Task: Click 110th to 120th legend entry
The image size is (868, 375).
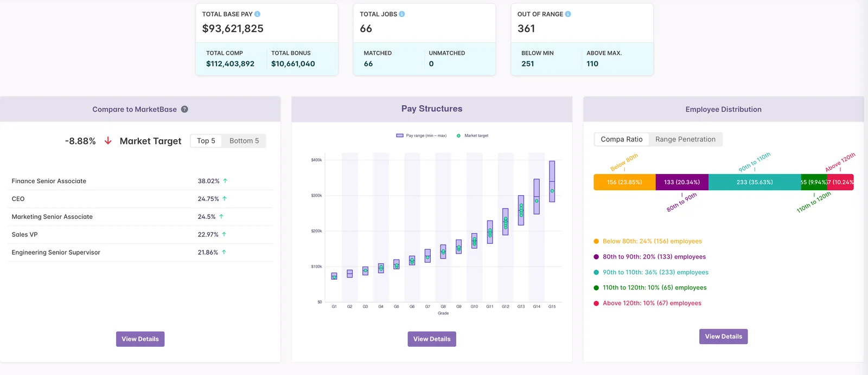Action: coord(650,288)
